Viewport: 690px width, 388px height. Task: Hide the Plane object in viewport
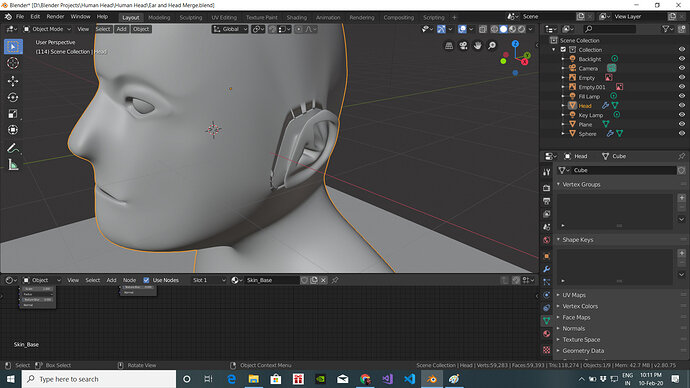click(682, 124)
